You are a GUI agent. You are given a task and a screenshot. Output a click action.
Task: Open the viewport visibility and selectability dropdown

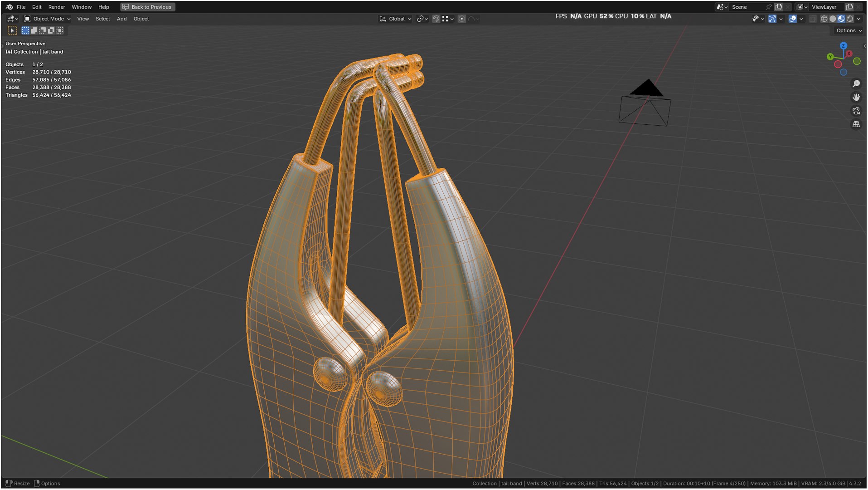(758, 19)
